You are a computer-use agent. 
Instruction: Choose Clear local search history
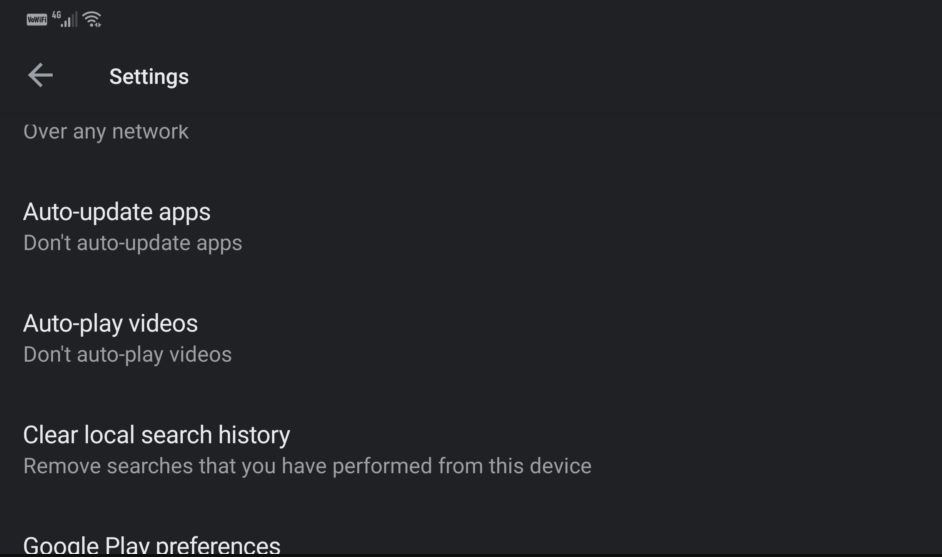click(156, 436)
